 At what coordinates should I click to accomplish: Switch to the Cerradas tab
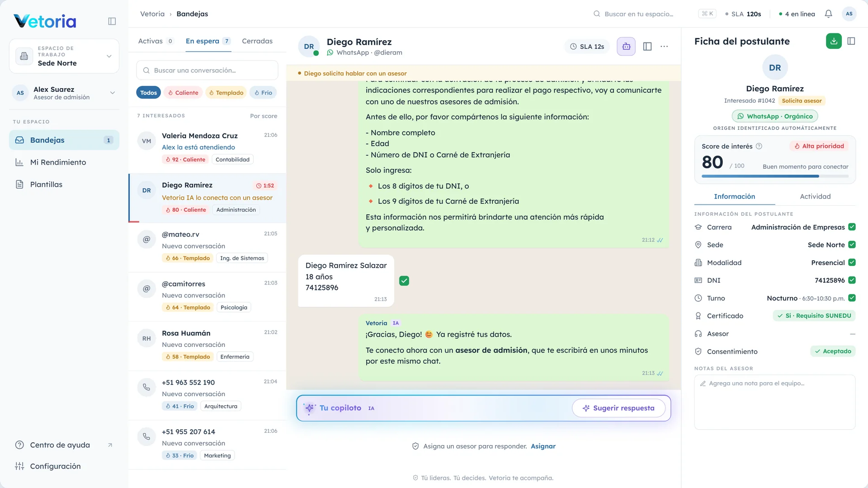[257, 41]
